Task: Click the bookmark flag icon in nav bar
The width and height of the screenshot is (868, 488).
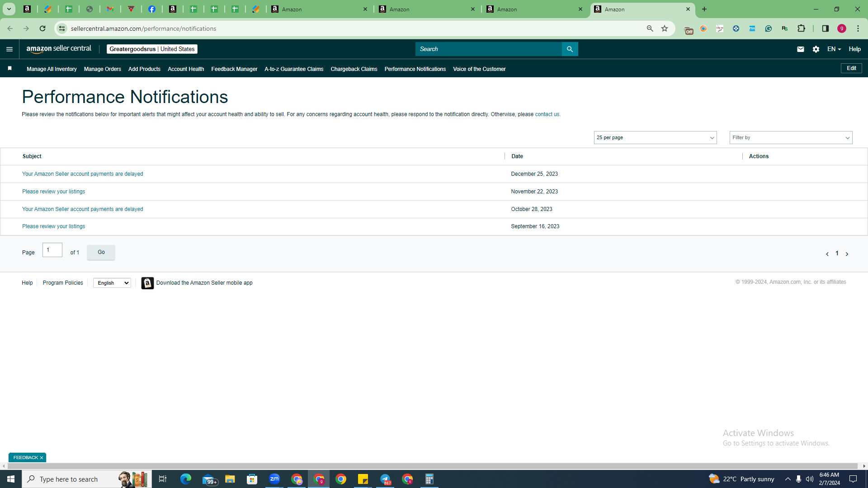Action: [9, 69]
